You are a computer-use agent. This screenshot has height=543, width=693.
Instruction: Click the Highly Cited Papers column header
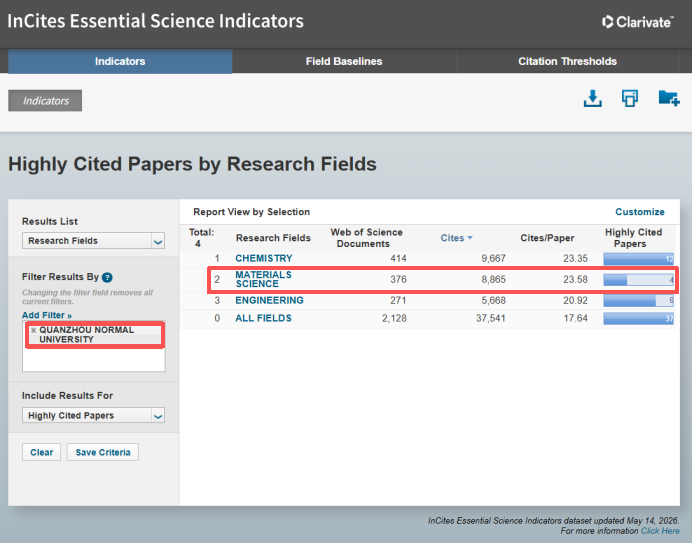(633, 238)
